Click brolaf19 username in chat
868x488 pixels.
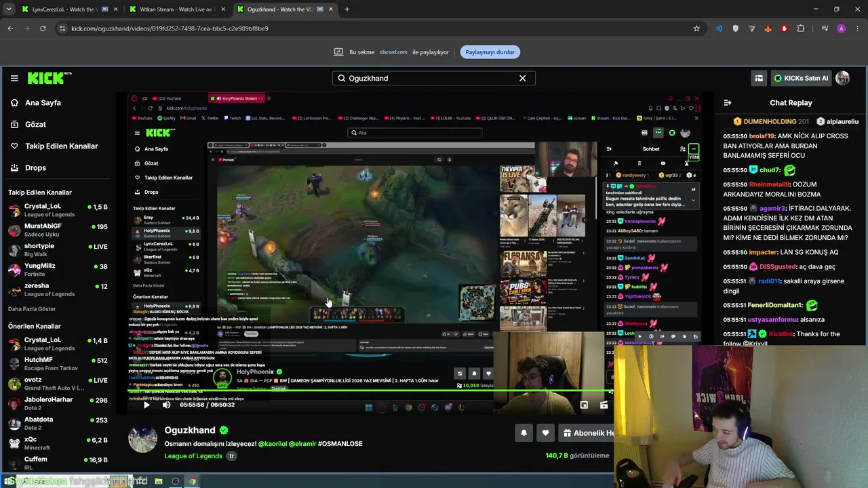(762, 136)
